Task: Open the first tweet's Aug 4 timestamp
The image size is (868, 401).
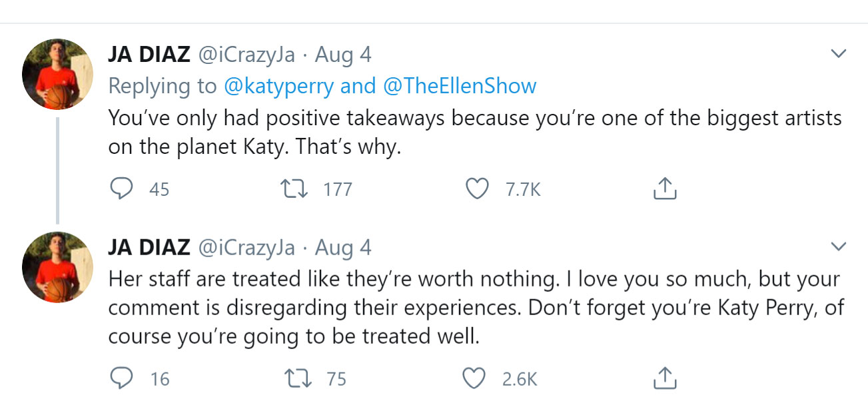Action: coord(343,55)
